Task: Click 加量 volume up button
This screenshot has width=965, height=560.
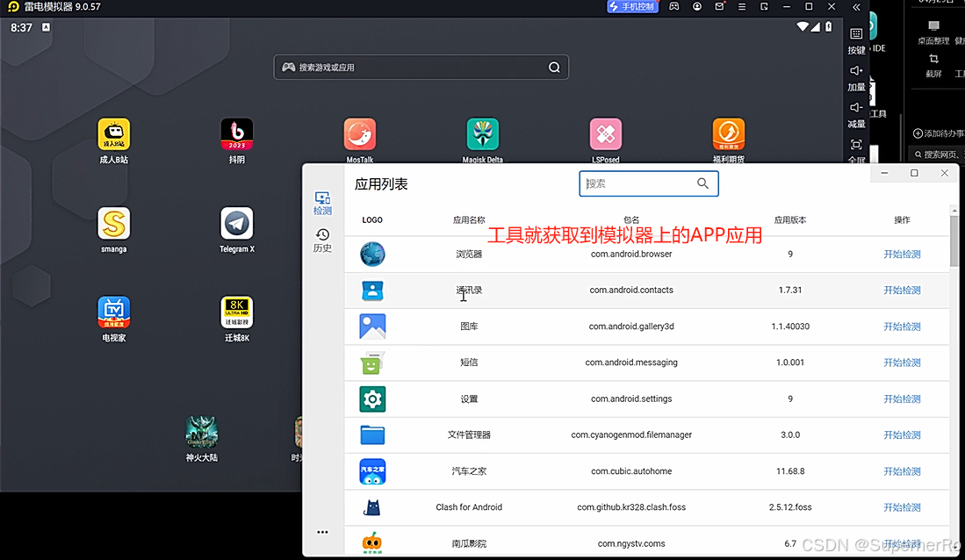Action: [856, 77]
